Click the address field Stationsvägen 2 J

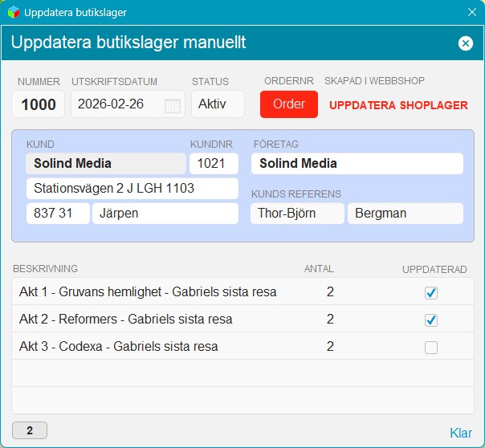(x=132, y=189)
